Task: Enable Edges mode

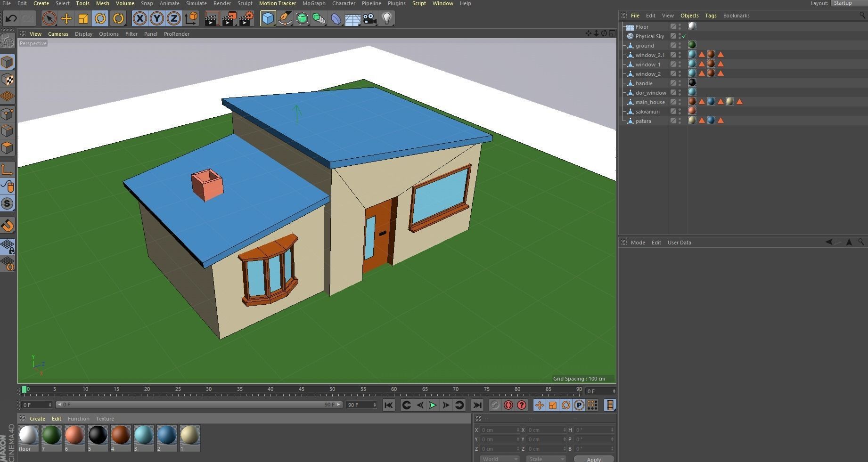Action: [8, 130]
